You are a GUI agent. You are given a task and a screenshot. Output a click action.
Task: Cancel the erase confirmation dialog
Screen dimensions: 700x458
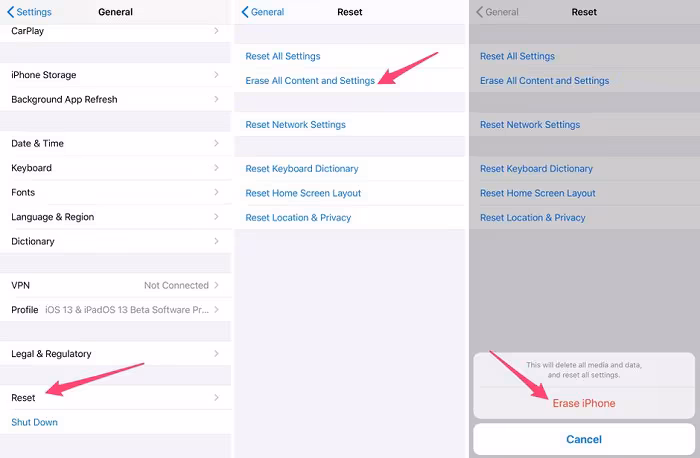point(584,440)
